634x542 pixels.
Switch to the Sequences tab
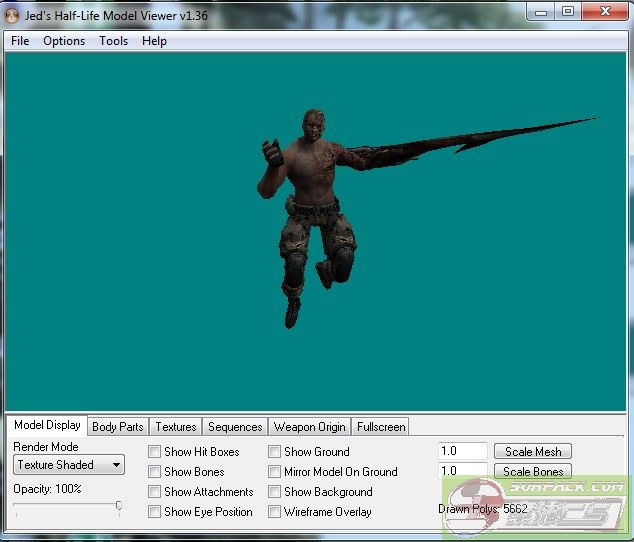(235, 427)
